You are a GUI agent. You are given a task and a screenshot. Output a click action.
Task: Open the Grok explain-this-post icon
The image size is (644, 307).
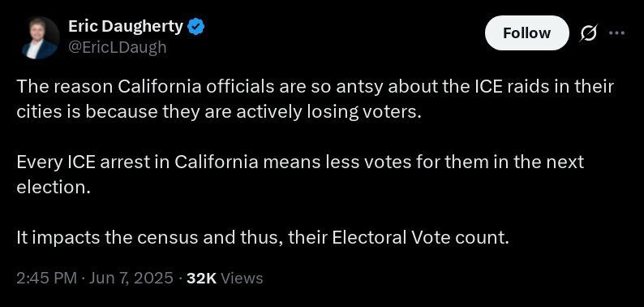(x=588, y=33)
